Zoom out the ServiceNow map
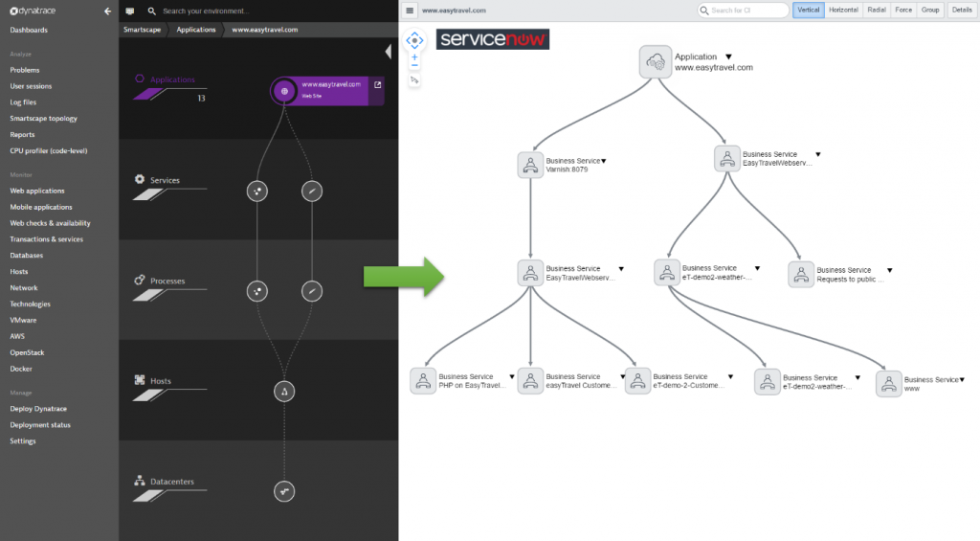980x541 pixels. pyautogui.click(x=414, y=66)
